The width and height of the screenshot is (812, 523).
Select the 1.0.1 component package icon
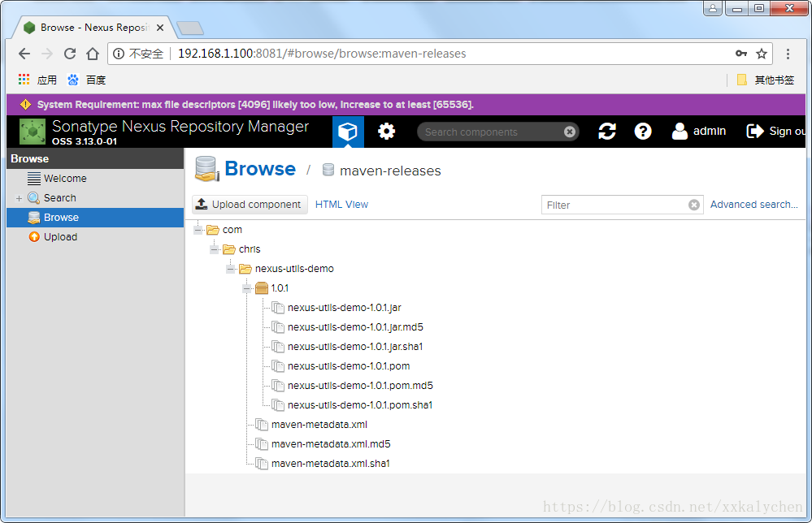[262, 288]
